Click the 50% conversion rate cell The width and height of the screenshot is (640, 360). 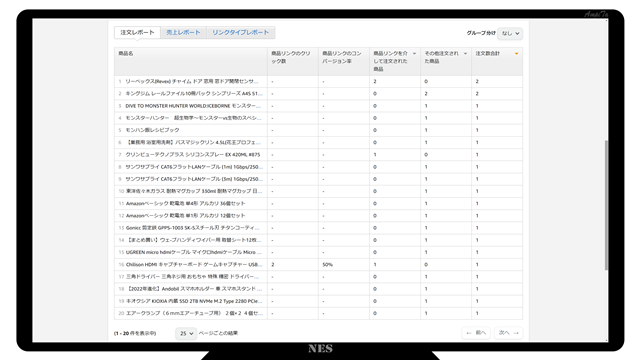(x=327, y=264)
